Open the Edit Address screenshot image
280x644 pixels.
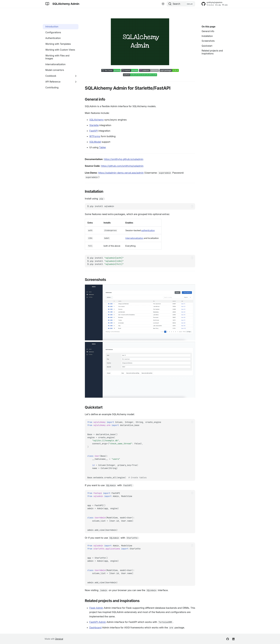pyautogui.click(x=140, y=370)
